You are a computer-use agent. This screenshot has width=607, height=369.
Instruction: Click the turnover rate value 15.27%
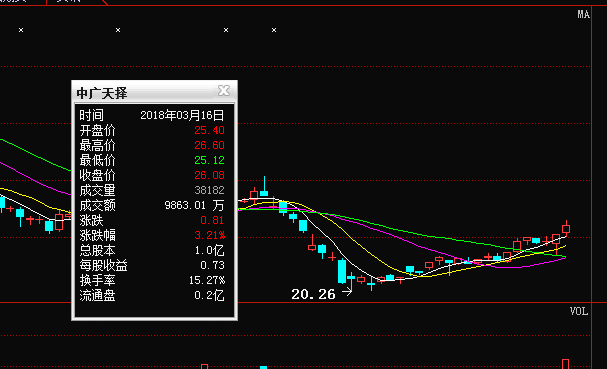point(207,280)
